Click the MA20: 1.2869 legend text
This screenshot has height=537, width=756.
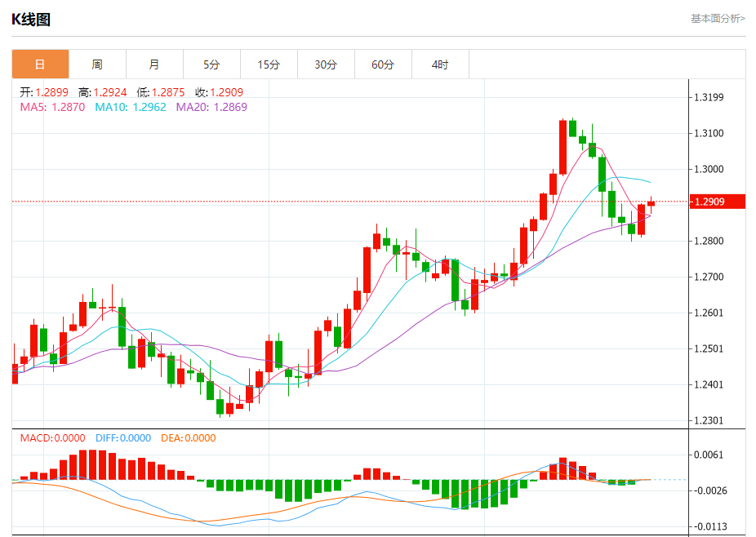pyautogui.click(x=211, y=107)
